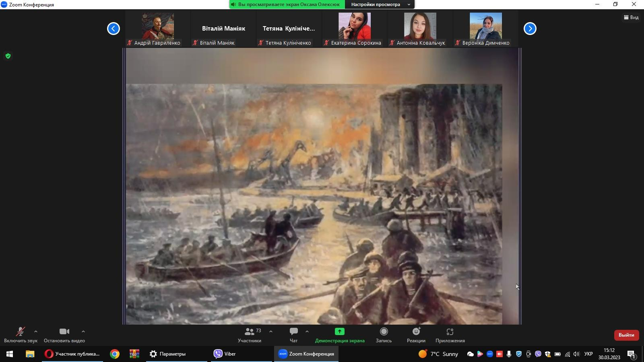Click the microphone tray icon

pos(509,354)
